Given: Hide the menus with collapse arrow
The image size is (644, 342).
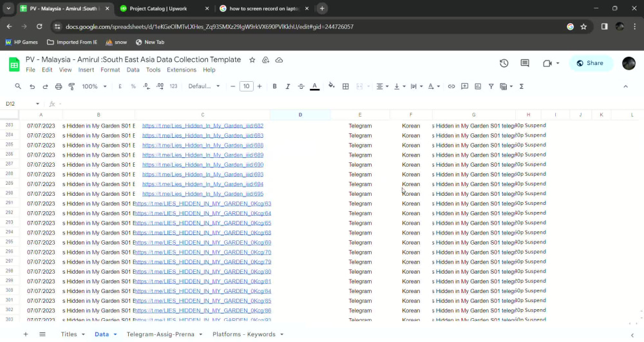Looking at the screenshot, I should (625, 86).
